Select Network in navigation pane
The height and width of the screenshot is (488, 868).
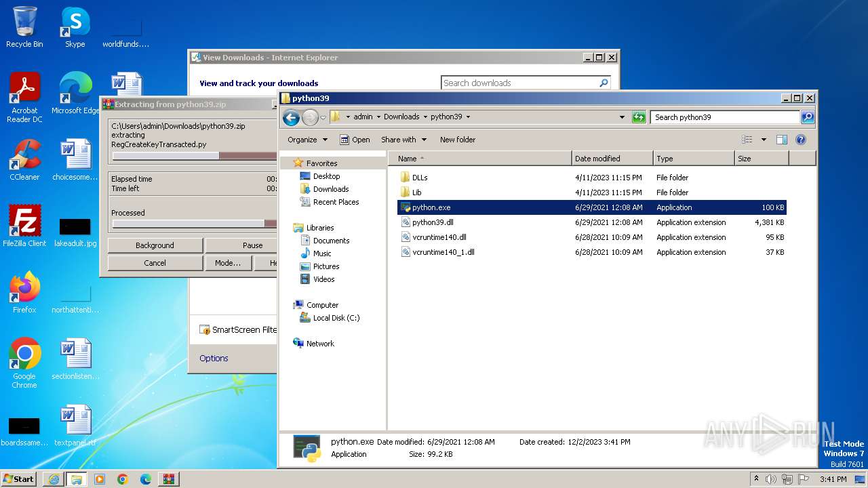click(x=320, y=344)
